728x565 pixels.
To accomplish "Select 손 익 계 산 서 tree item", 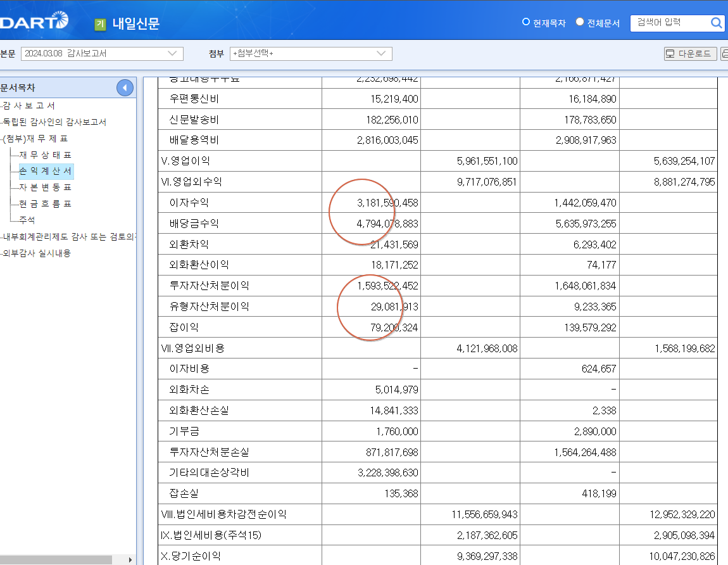I will pyautogui.click(x=45, y=171).
